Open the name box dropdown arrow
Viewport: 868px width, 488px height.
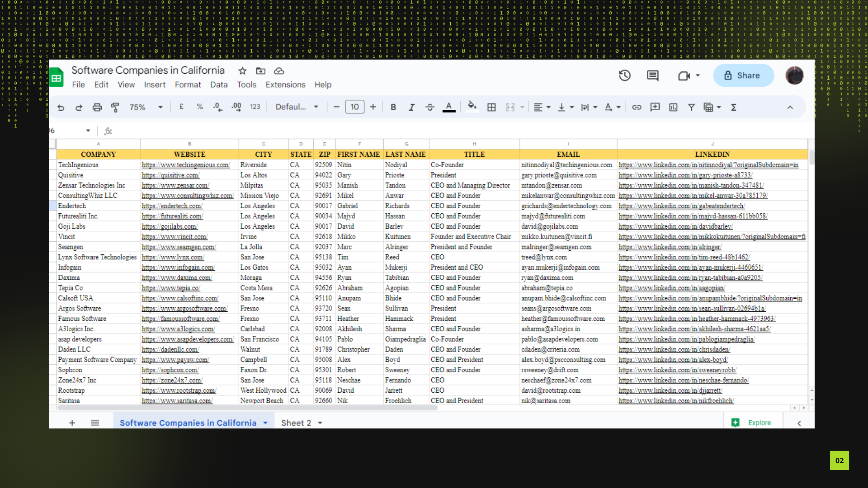point(88,131)
